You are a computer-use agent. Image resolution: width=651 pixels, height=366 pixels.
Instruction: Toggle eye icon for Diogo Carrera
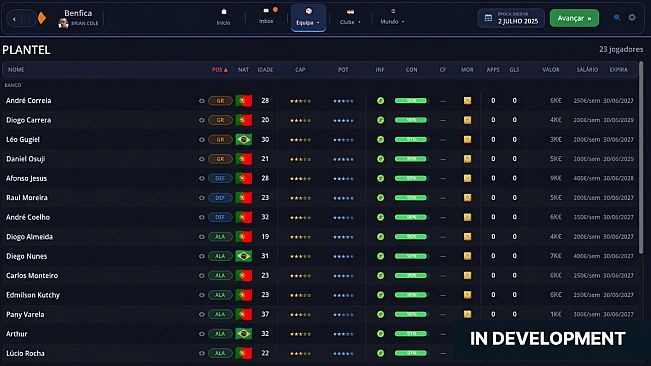tap(201, 120)
